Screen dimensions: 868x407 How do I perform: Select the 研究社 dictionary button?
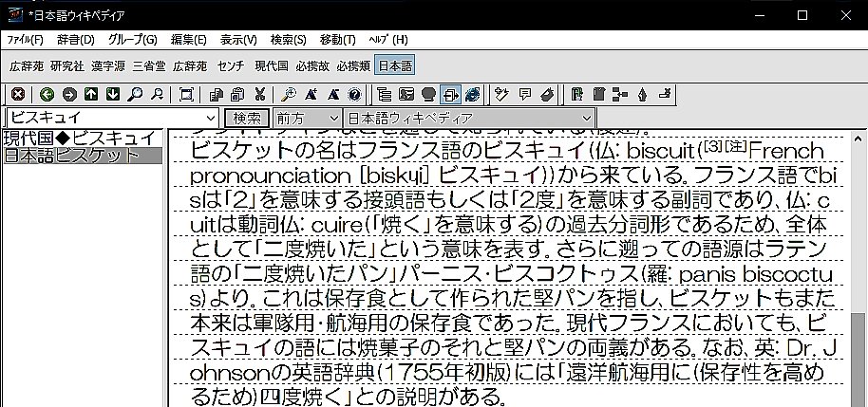pyautogui.click(x=67, y=66)
